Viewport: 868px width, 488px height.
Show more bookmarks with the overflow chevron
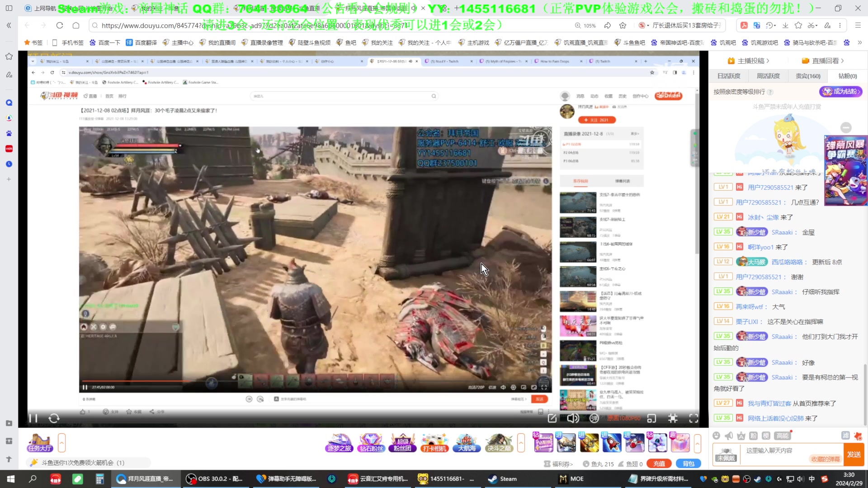coord(859,42)
